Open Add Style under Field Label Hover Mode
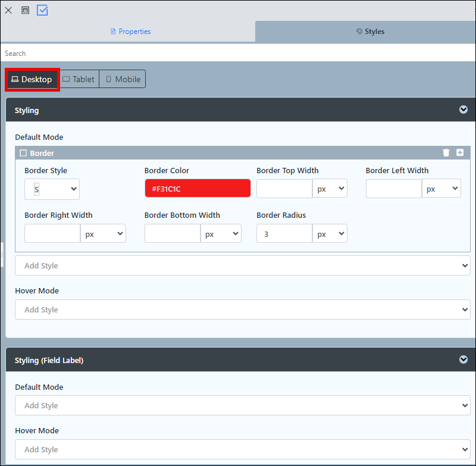 point(243,449)
